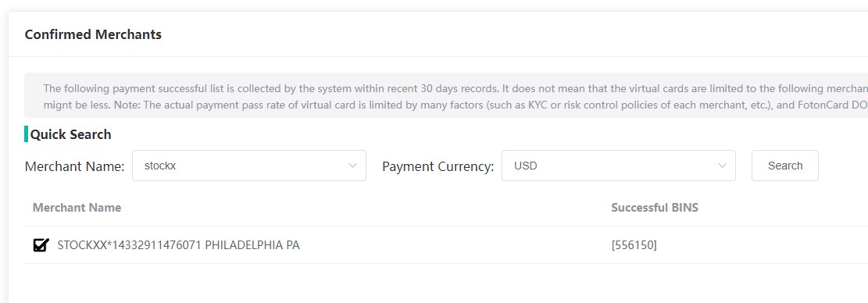Screen dimensions: 868x303
Task: Click the Merchant Name column header
Action: 77,208
